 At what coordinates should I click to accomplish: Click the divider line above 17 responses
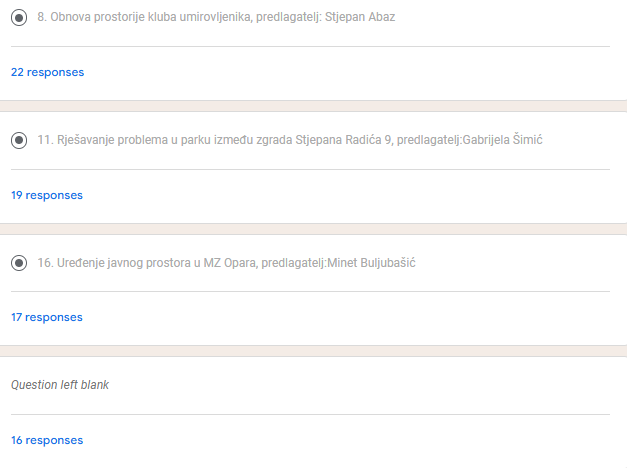pyautogui.click(x=310, y=292)
